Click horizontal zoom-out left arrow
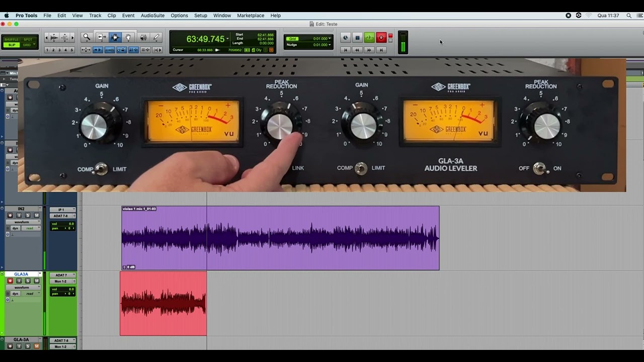 click(46, 37)
